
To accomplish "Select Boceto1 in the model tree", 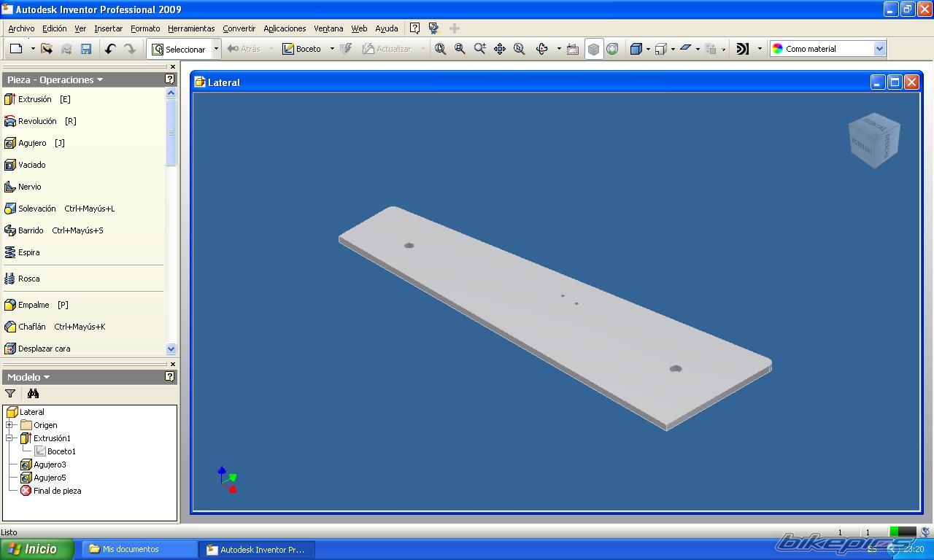I will click(x=55, y=451).
